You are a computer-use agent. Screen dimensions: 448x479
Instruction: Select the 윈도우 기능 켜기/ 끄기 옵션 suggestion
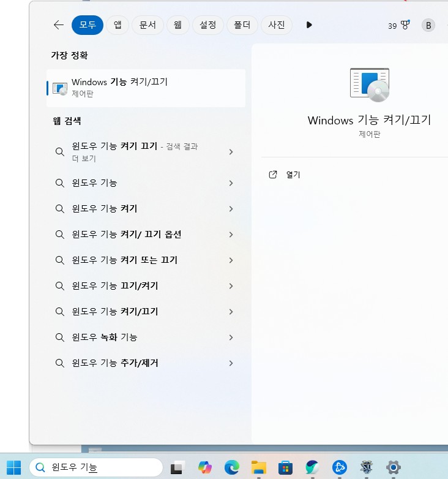pos(126,235)
